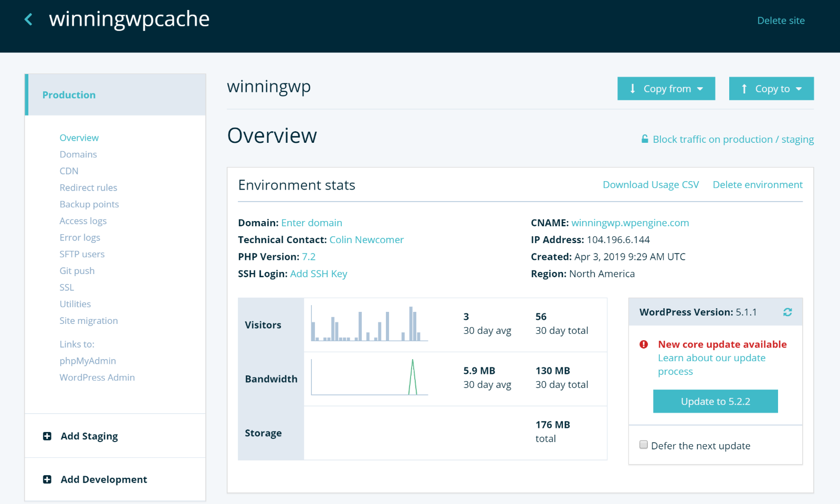Click Delete site link
Image resolution: width=840 pixels, height=504 pixels.
[781, 20]
